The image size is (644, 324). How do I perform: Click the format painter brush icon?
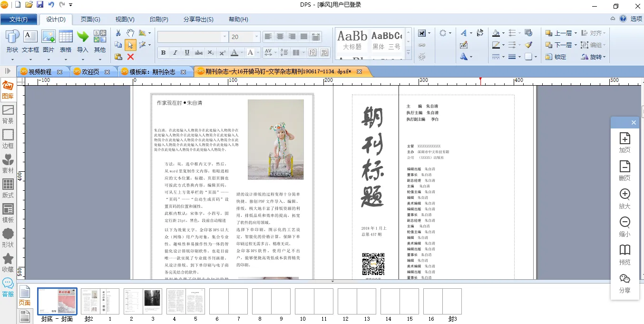coord(528,45)
